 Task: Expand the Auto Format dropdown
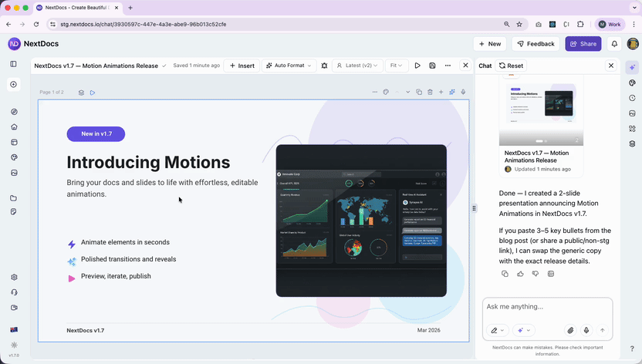pyautogui.click(x=289, y=66)
